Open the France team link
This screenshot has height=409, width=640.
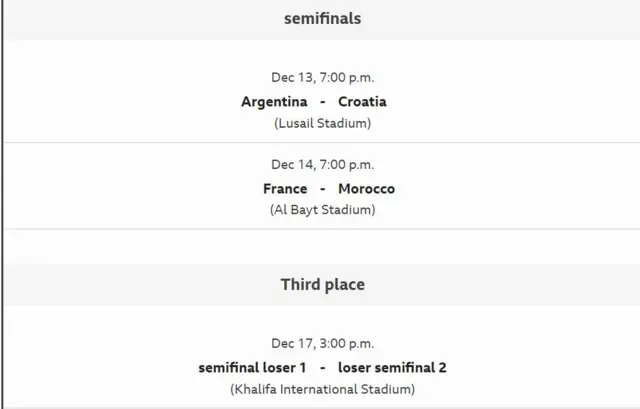[x=285, y=188]
